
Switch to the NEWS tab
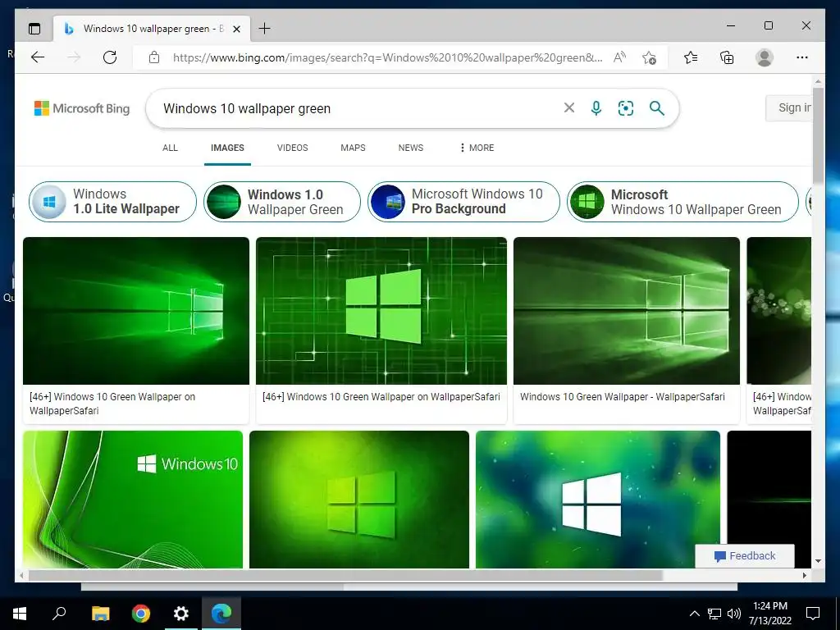click(411, 148)
